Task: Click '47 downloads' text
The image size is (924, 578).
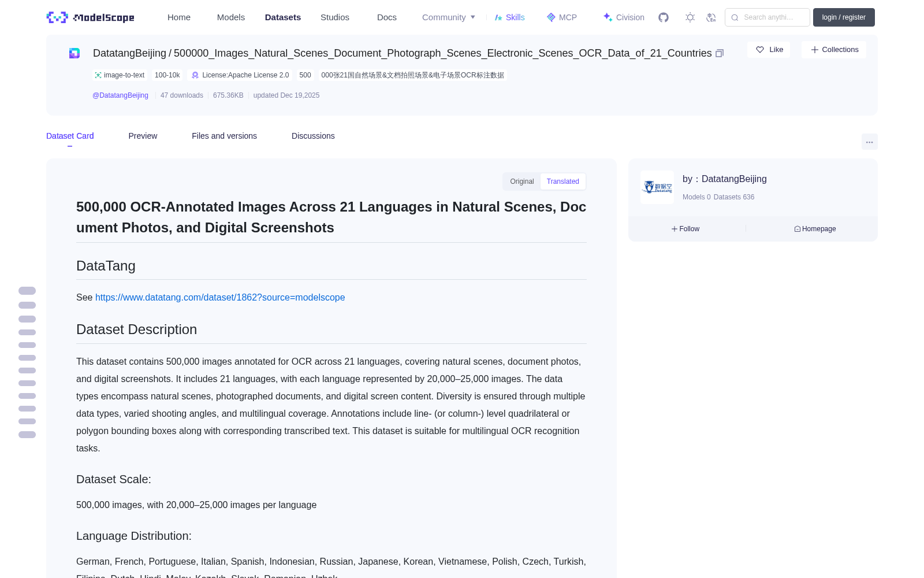Action: [182, 95]
